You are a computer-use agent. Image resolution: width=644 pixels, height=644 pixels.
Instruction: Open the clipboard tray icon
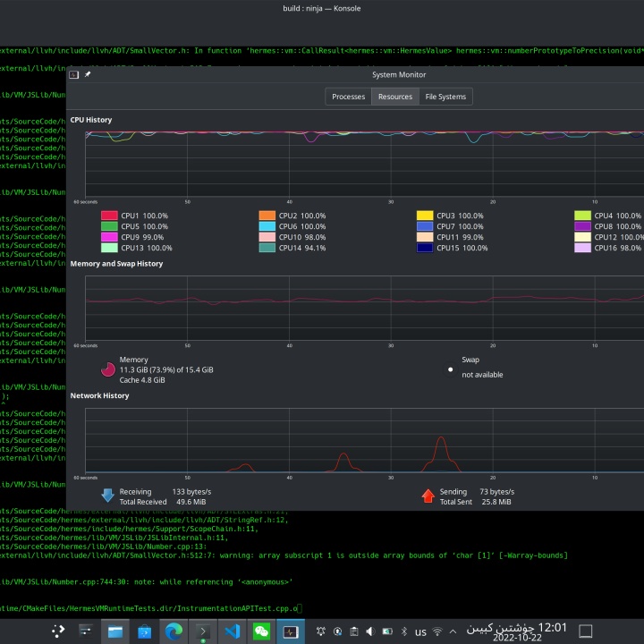[x=354, y=631]
